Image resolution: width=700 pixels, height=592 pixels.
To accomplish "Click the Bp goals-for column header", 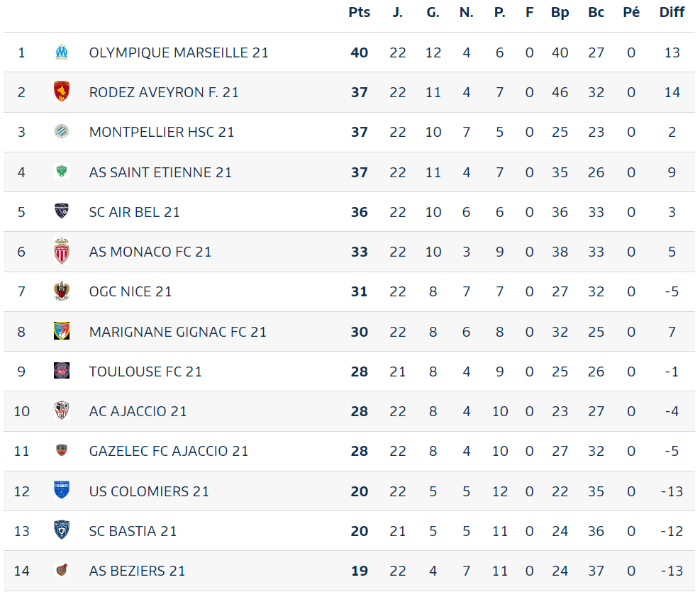I will point(560,13).
